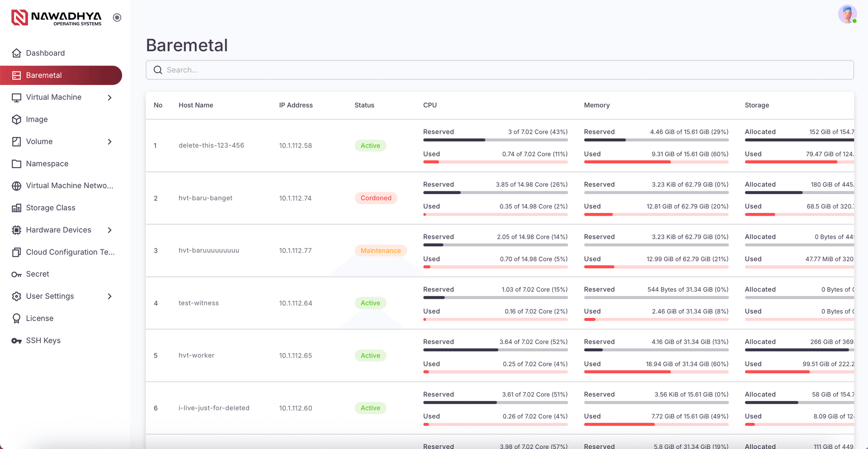Click the search magnifier icon
This screenshot has width=868, height=449.
click(x=158, y=70)
